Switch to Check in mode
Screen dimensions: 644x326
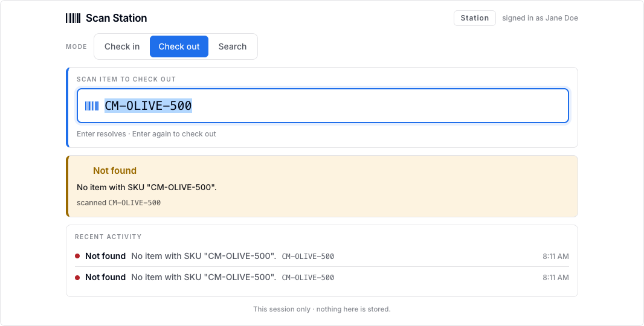pyautogui.click(x=122, y=46)
